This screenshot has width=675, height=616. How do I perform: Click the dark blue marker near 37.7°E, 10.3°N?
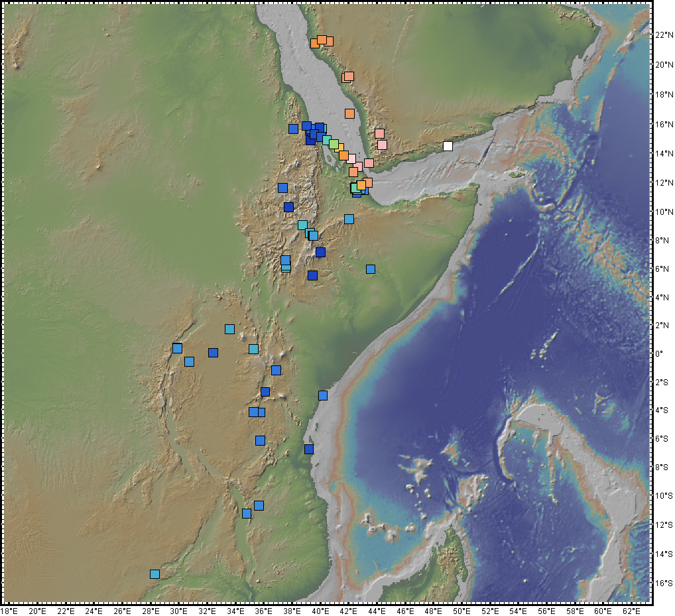coord(288,207)
